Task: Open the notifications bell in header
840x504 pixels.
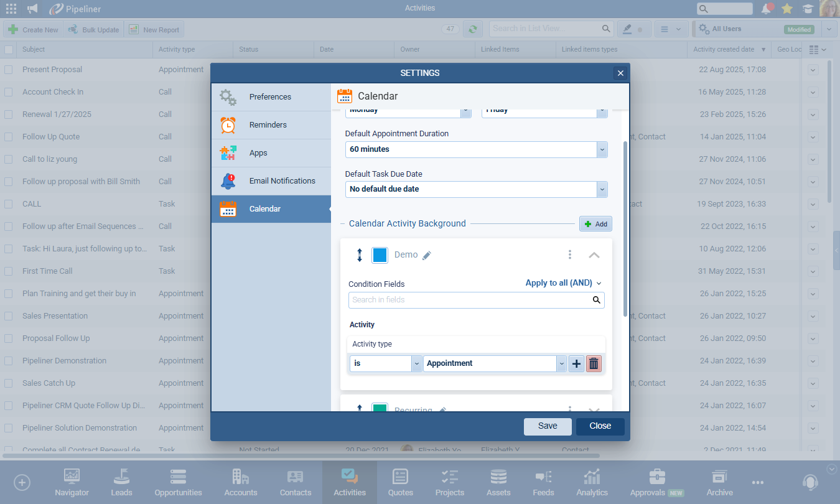Action: click(766, 9)
